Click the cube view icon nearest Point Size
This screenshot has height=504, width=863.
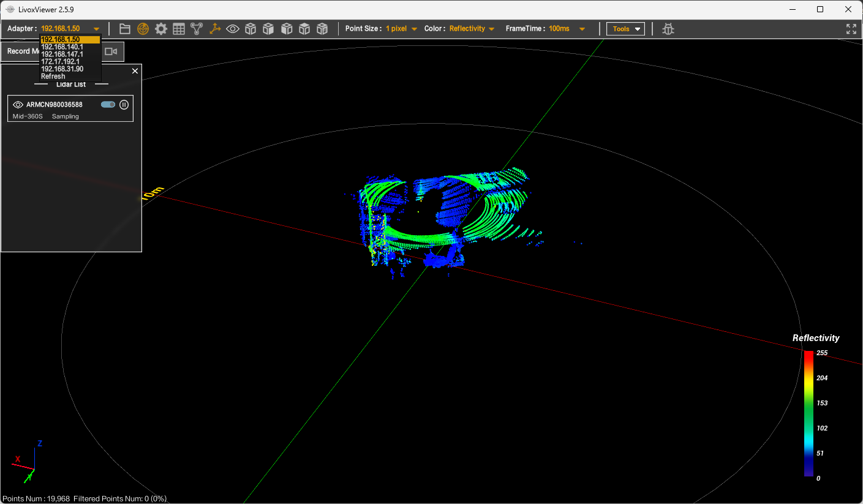322,29
